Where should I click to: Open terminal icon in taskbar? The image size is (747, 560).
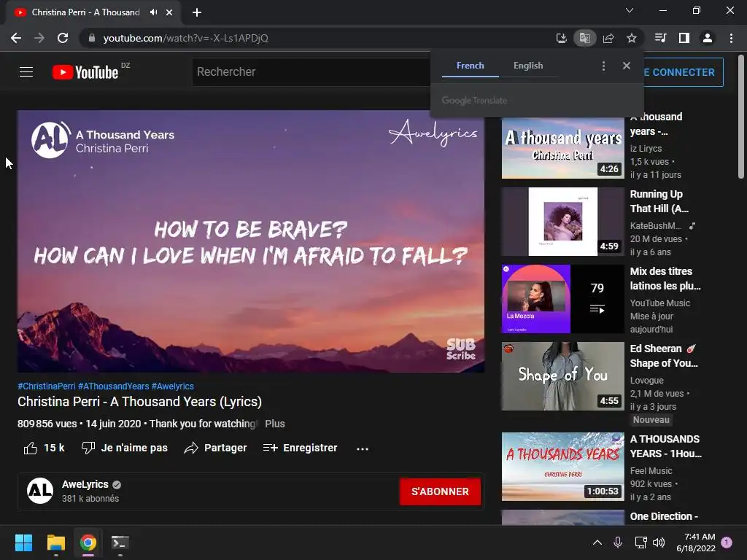click(x=120, y=542)
